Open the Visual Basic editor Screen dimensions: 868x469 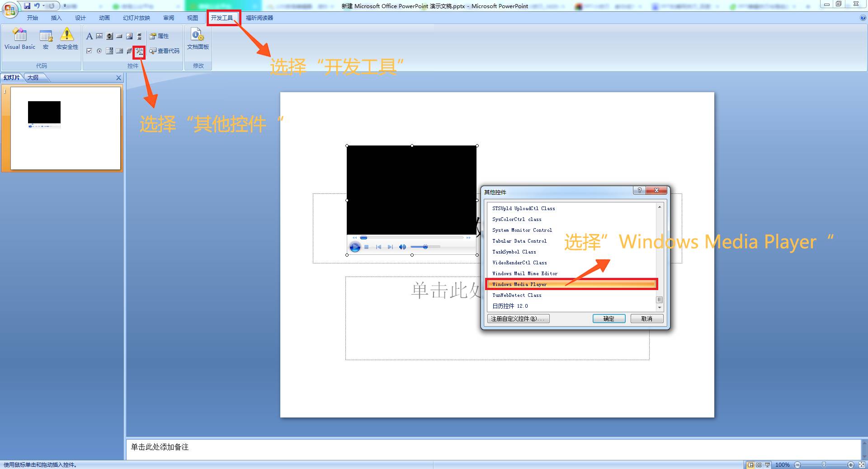[20, 39]
